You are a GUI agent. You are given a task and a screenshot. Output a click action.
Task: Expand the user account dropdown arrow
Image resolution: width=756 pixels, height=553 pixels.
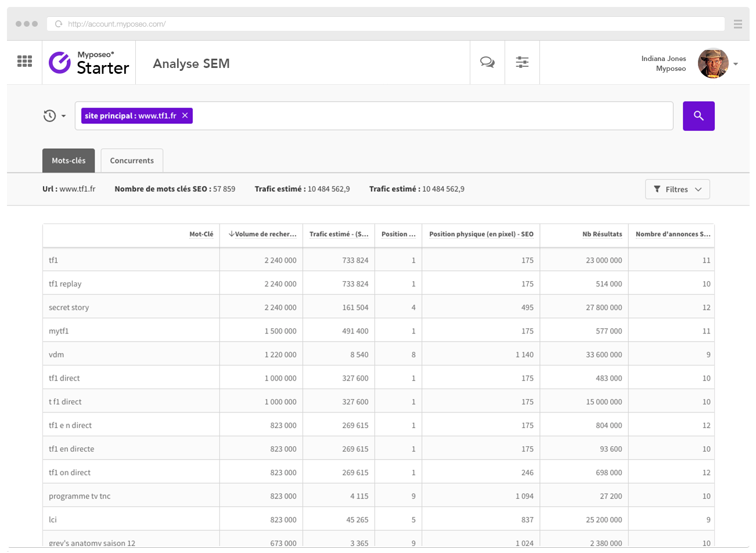[736, 64]
